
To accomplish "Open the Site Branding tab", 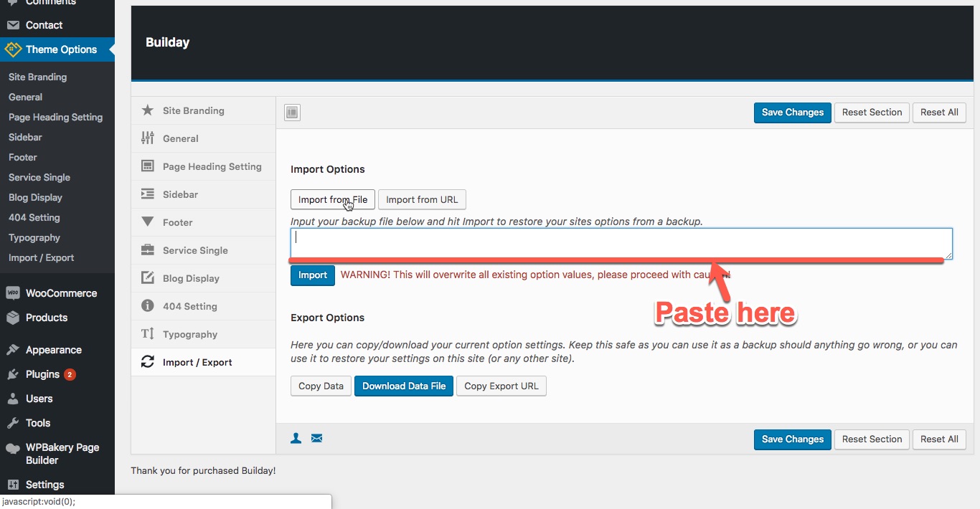I will (x=203, y=110).
